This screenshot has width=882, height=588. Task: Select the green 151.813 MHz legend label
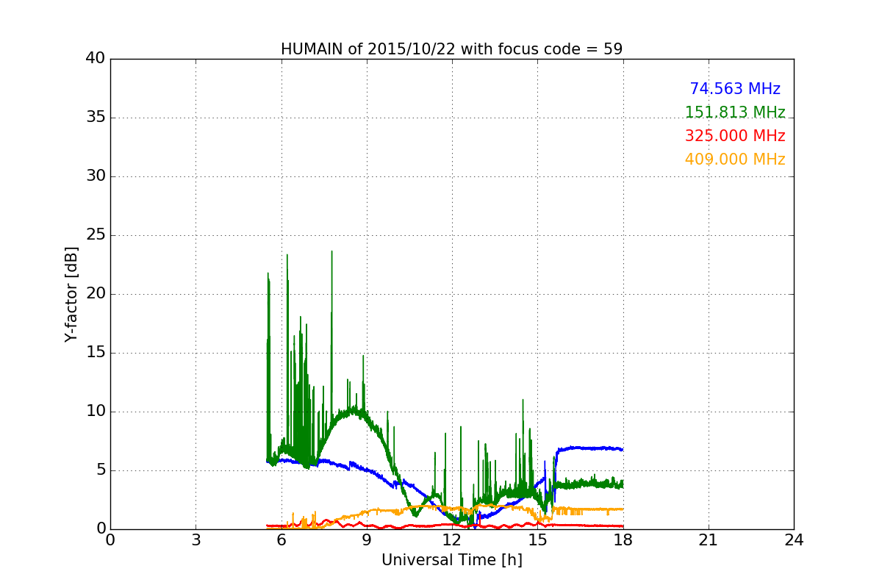[x=735, y=112]
